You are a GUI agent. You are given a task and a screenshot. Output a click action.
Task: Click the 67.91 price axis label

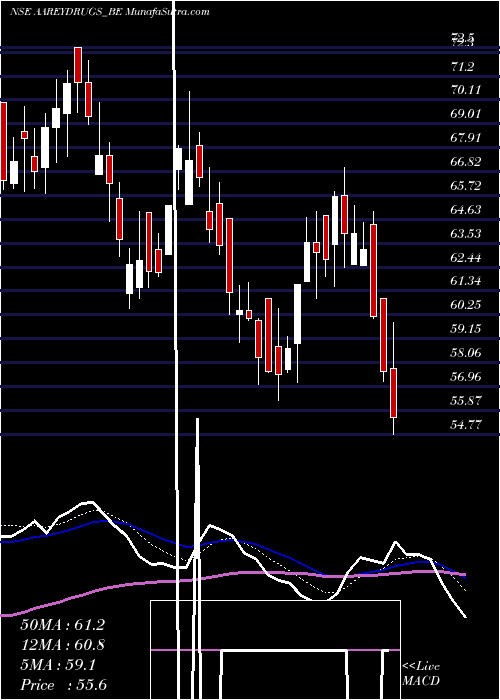pyautogui.click(x=466, y=138)
